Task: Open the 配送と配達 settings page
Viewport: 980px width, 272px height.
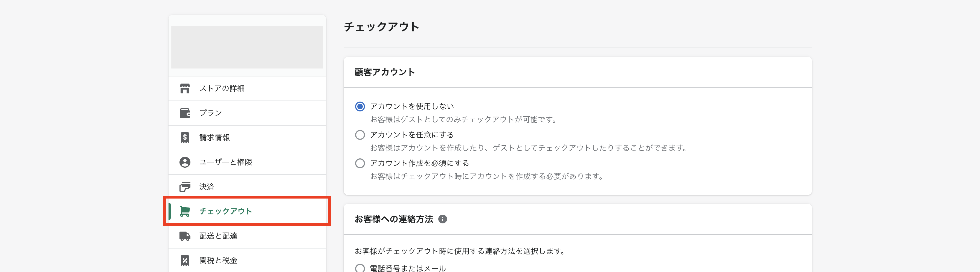Action: [247, 236]
